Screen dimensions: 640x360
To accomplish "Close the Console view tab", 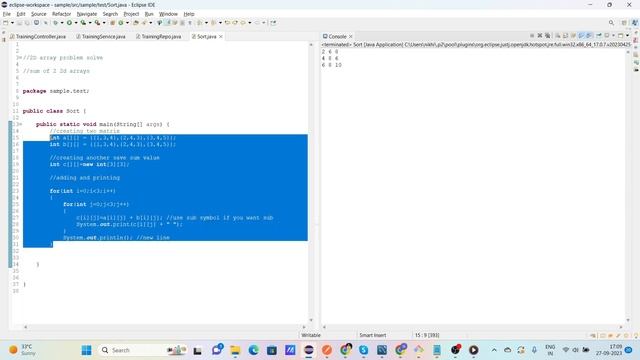I will click(x=351, y=36).
